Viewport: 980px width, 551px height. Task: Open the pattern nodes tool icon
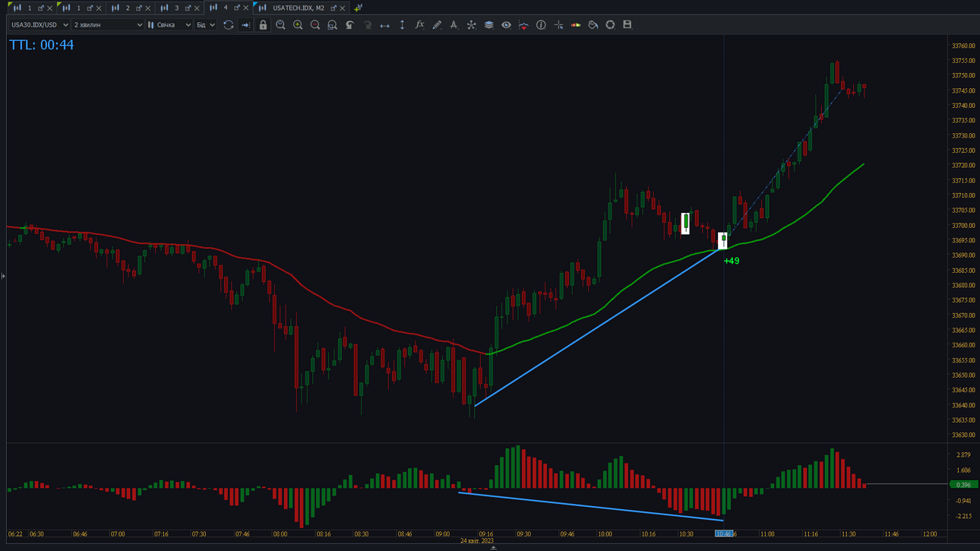click(x=471, y=25)
